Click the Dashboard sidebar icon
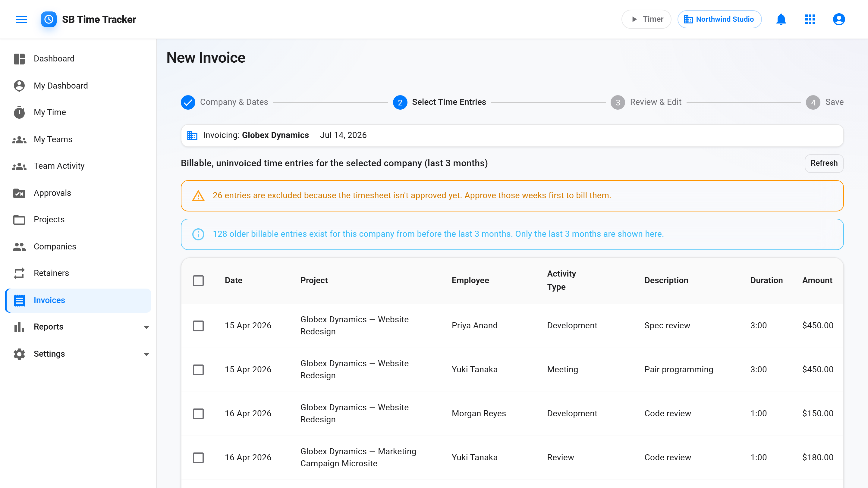Image resolution: width=868 pixels, height=488 pixels. tap(19, 59)
